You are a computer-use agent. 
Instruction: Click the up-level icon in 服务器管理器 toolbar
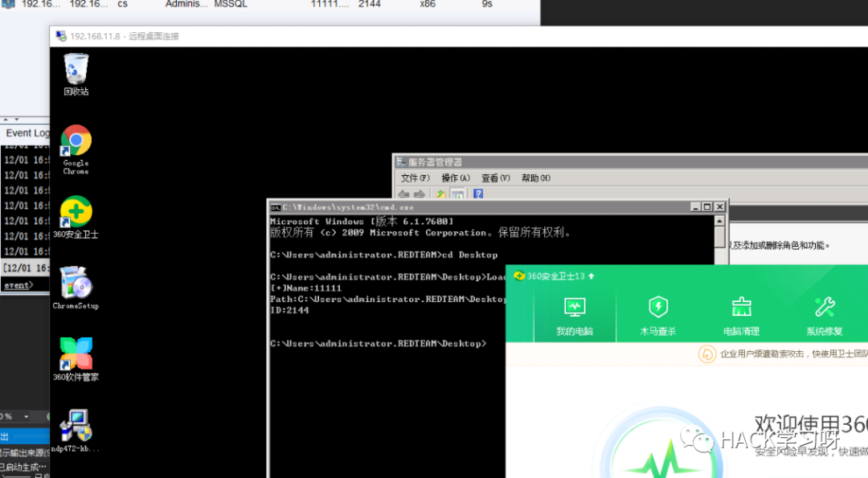[x=440, y=194]
